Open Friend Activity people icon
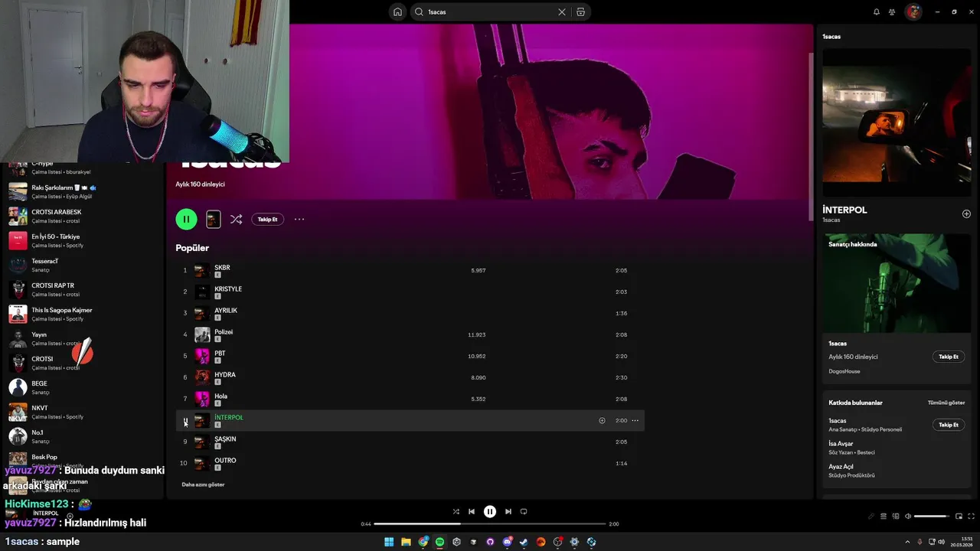980x551 pixels. (892, 11)
